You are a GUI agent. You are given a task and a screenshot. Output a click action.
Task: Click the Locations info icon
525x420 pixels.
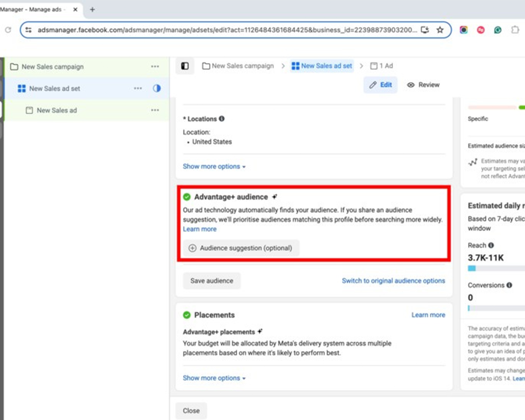pyautogui.click(x=222, y=119)
